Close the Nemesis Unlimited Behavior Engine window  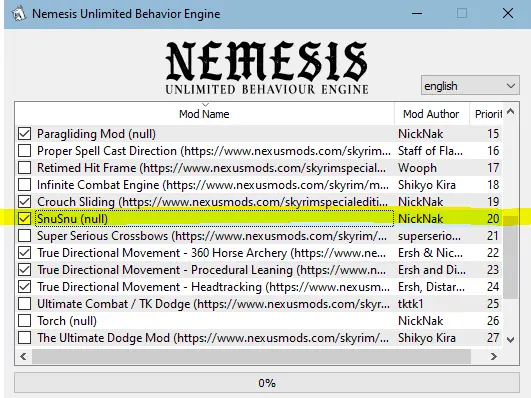[508, 14]
